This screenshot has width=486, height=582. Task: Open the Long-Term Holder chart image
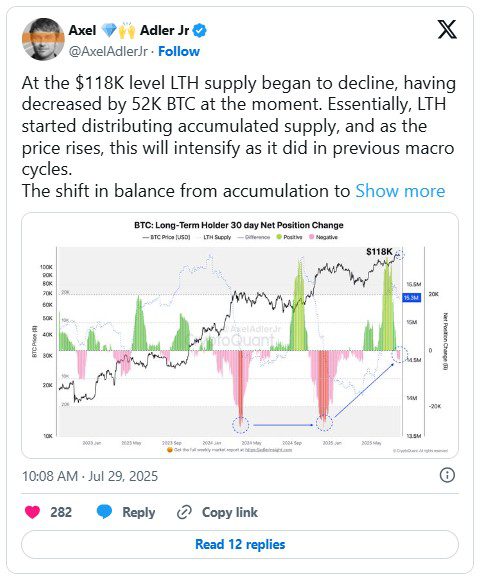click(x=240, y=336)
